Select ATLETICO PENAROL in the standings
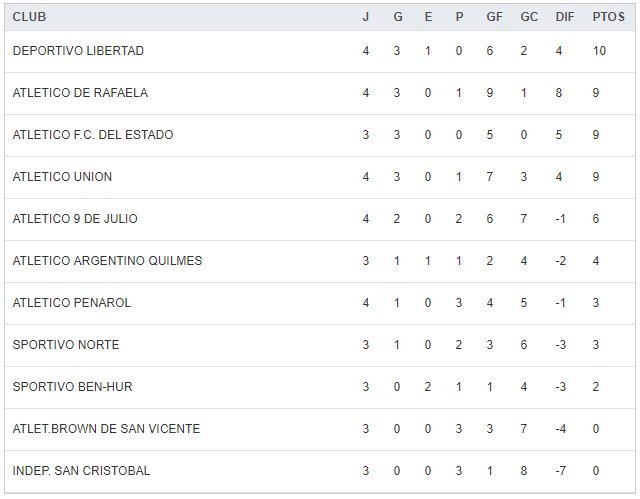 pyautogui.click(x=72, y=303)
